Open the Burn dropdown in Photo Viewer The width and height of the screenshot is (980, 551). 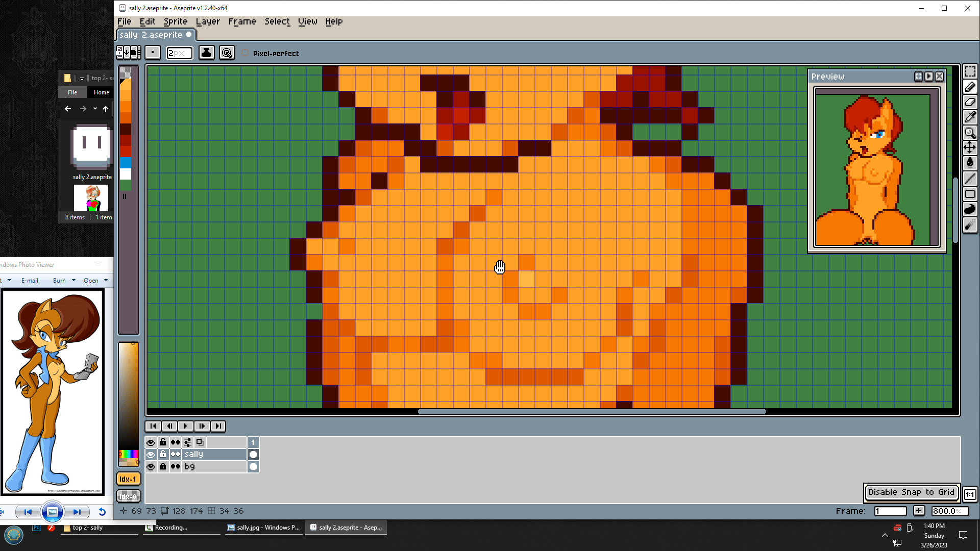(73, 280)
